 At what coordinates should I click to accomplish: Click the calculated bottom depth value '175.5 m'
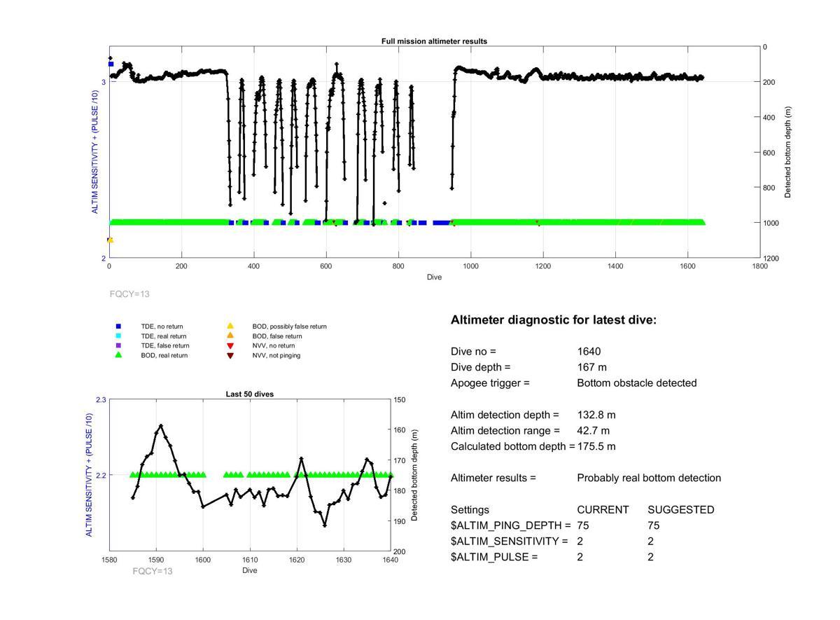(596, 446)
